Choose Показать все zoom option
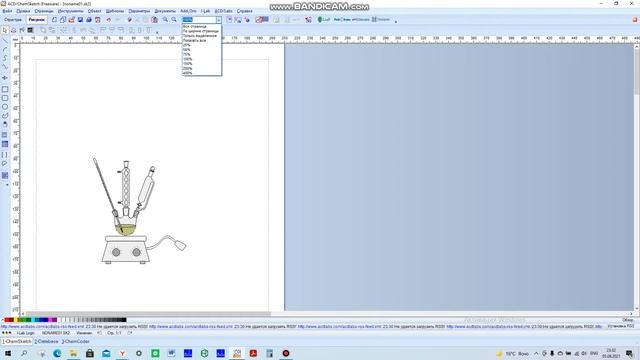640x360 pixels. 202,40
